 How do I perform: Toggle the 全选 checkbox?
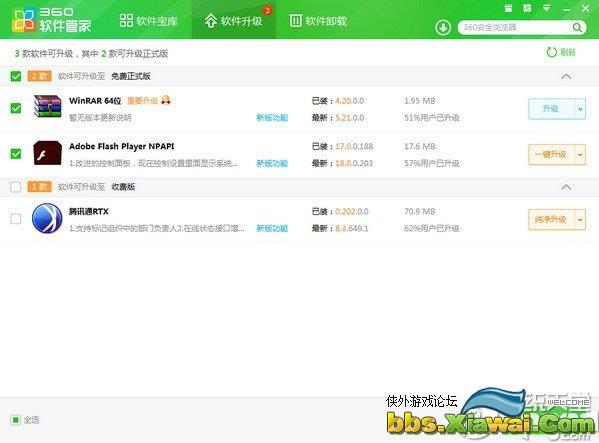pos(16,420)
